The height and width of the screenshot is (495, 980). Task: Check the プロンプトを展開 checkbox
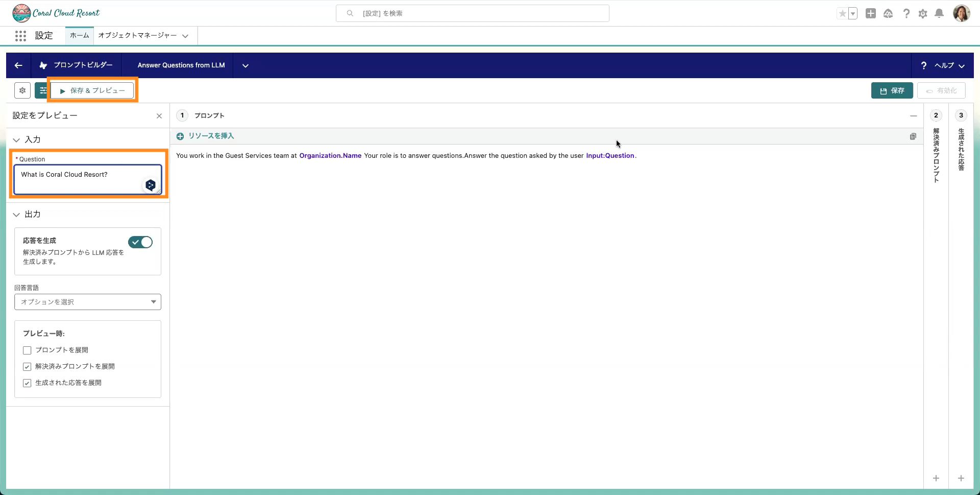tap(27, 350)
